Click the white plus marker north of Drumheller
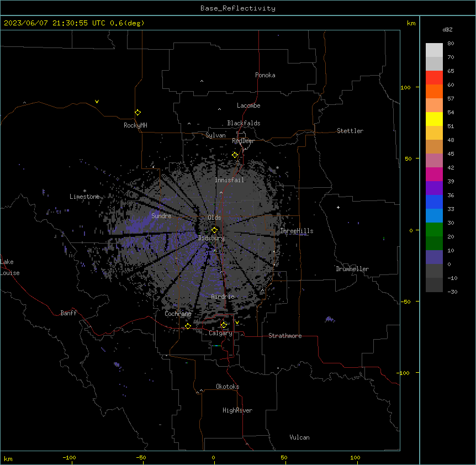Screen dimensions: 476x465 click(x=338, y=207)
